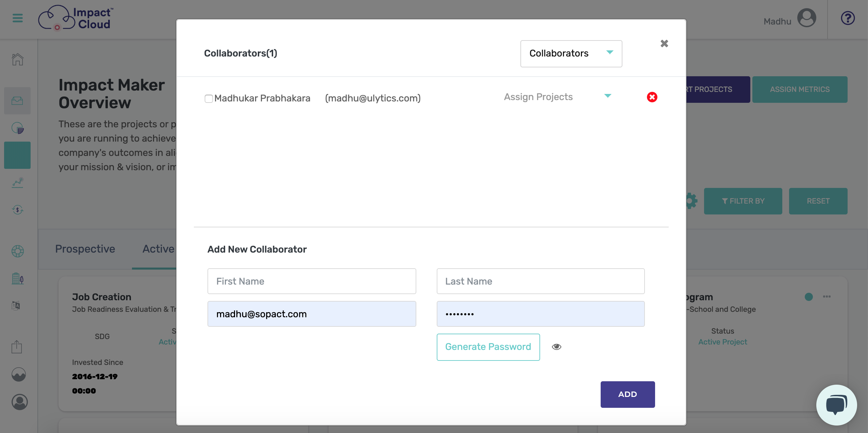Click the Impact Cloud logo
The height and width of the screenshot is (433, 868).
pos(76,18)
